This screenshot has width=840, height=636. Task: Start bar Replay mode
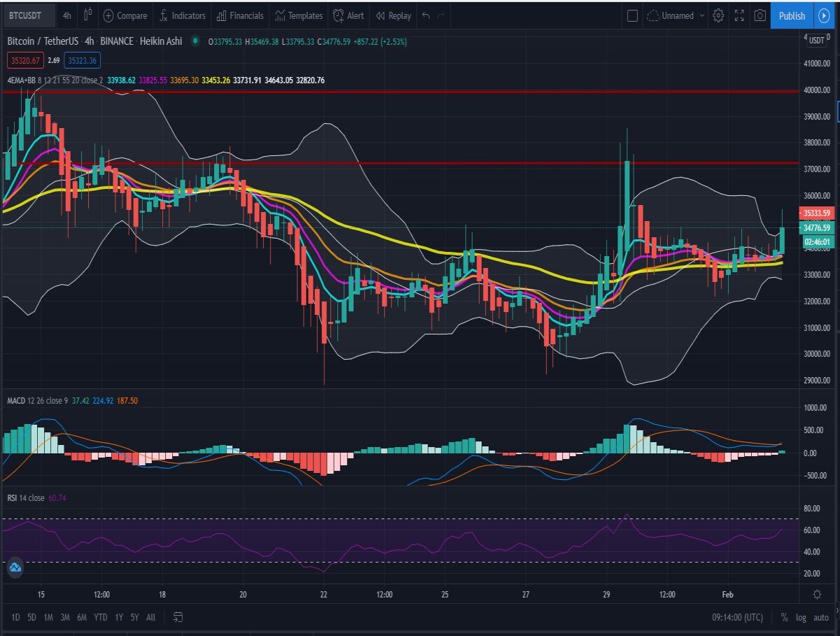pyautogui.click(x=393, y=15)
